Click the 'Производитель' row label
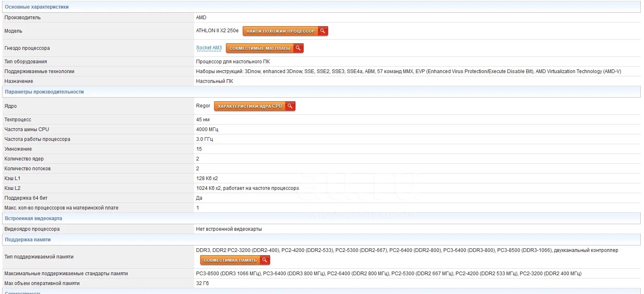This screenshot has height=294, width=644. 22,18
